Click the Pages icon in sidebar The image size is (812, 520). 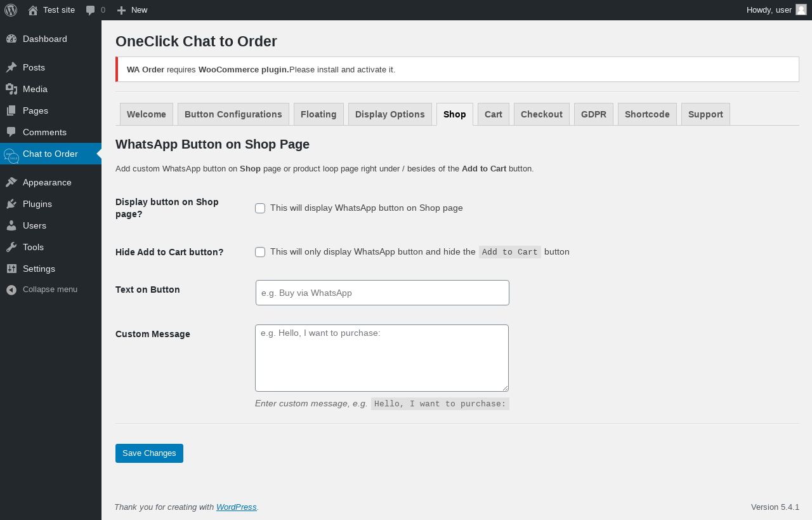pos(11,110)
